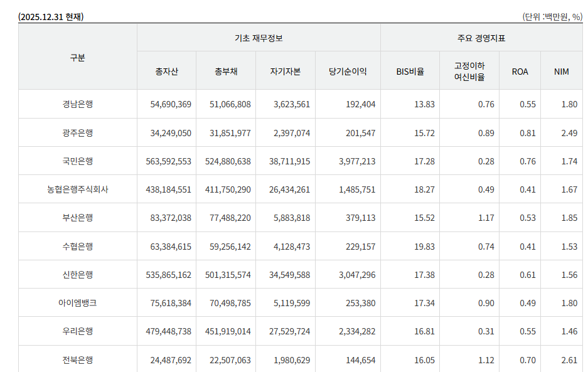
Task: Click the unit note 단위 :백만원, %
Action: pyautogui.click(x=552, y=17)
